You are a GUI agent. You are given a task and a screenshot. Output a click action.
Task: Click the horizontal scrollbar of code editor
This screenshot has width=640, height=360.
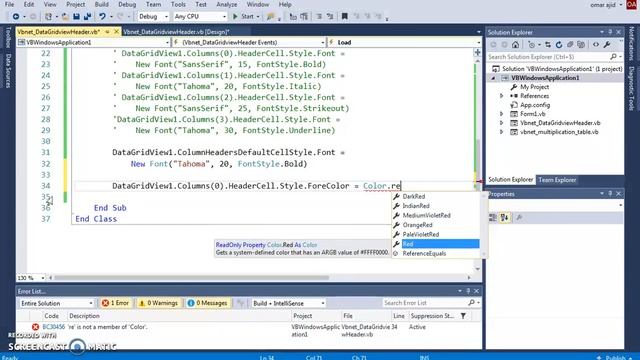(x=191, y=278)
